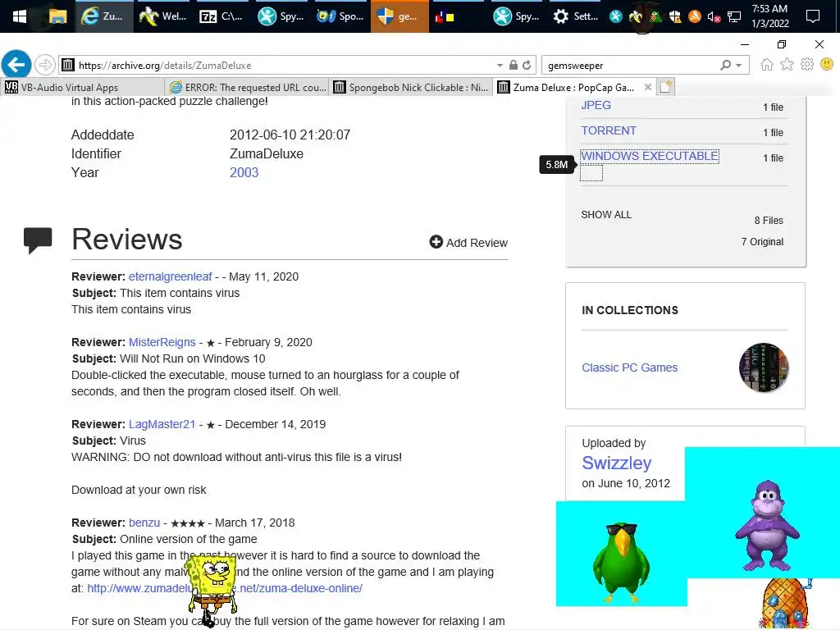
Task: Open the Action Center notification icon
Action: tap(813, 16)
